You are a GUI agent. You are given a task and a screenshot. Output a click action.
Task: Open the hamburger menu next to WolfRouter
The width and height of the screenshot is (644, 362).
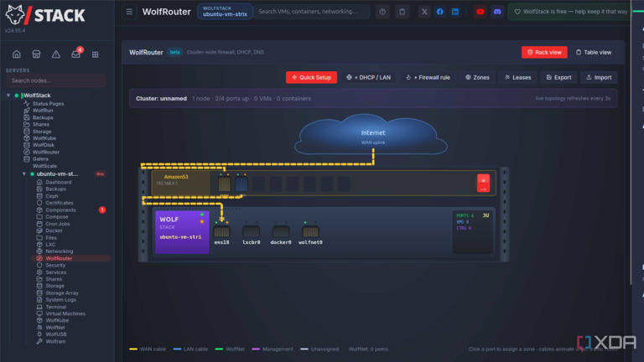click(x=129, y=12)
